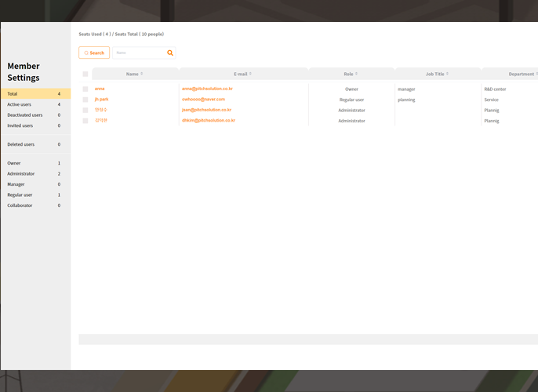Click the Owner role cell in anna's row
Viewport: 538px width, 392px height.
[x=351, y=89]
